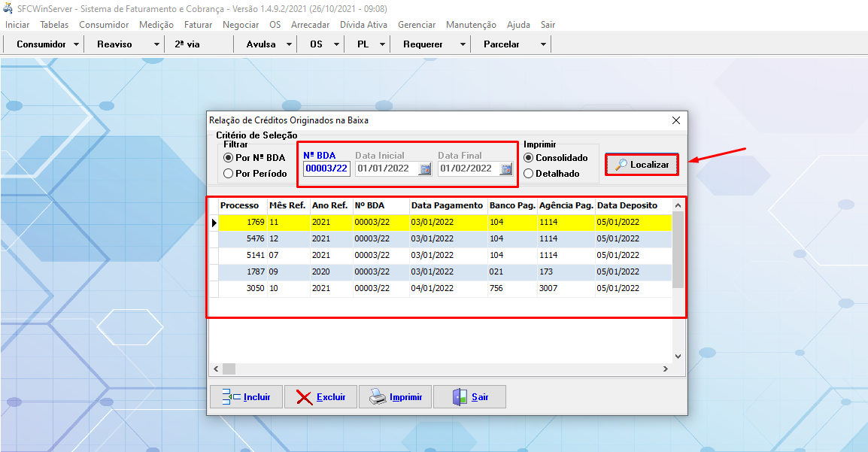Open the Faturar menu
Screen dimensions: 868x452
pos(198,25)
